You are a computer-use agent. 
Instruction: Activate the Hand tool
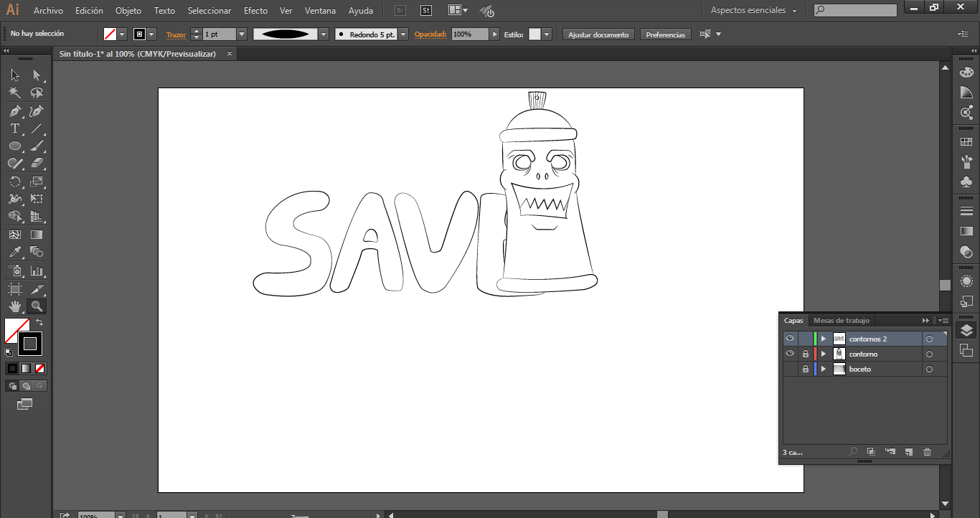(14, 306)
